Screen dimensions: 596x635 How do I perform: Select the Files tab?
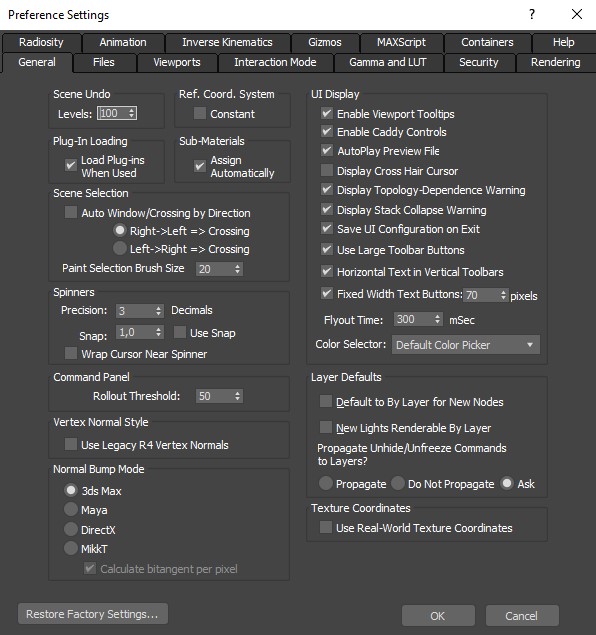pyautogui.click(x=104, y=62)
